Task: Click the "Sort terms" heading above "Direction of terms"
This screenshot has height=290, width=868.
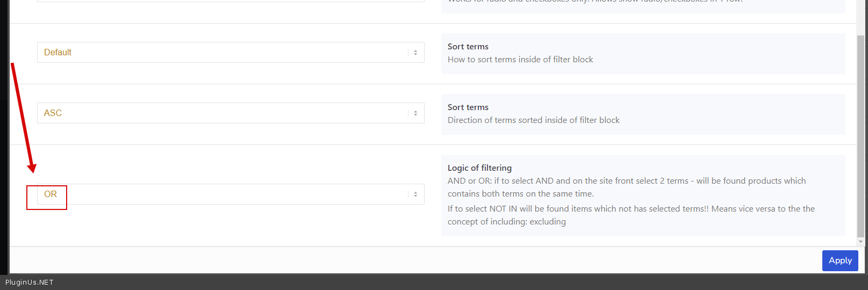Action: [468, 107]
